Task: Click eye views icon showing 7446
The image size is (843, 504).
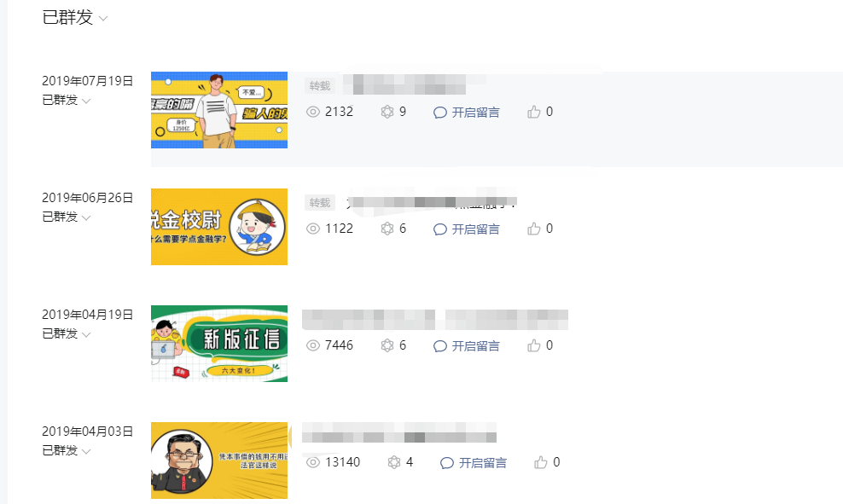Action: tap(313, 345)
